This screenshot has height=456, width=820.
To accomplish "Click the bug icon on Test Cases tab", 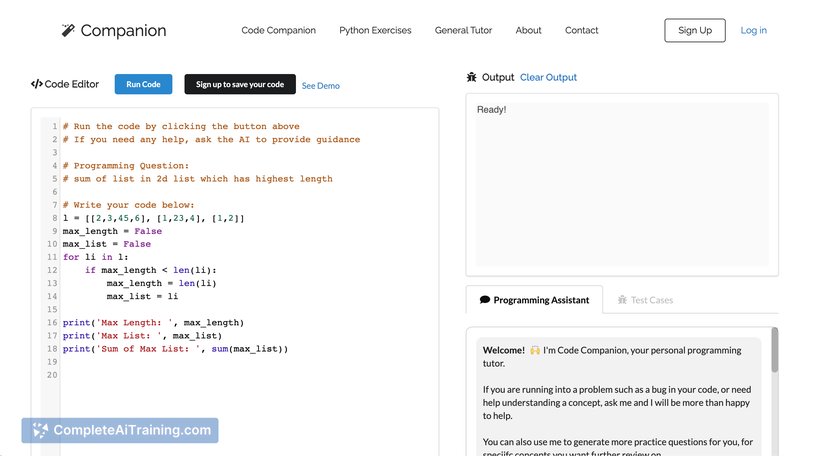I will [622, 300].
